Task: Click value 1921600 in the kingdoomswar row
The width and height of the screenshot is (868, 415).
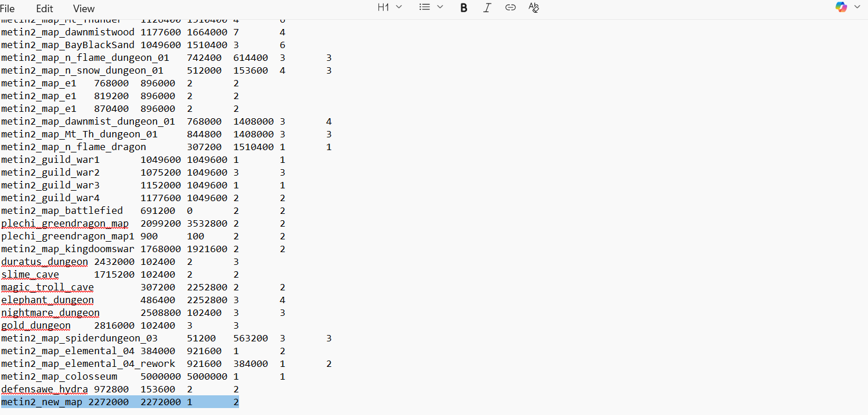Action: 207,249
